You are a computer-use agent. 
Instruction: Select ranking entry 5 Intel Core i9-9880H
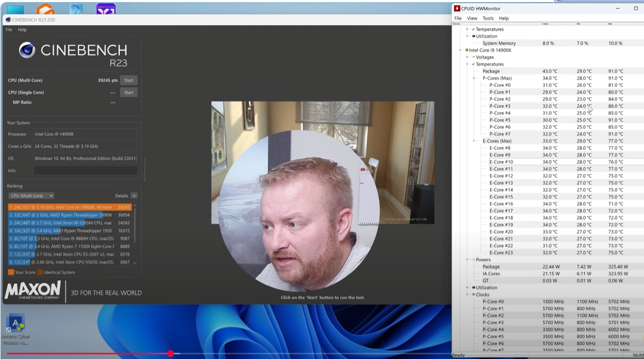coord(70,239)
